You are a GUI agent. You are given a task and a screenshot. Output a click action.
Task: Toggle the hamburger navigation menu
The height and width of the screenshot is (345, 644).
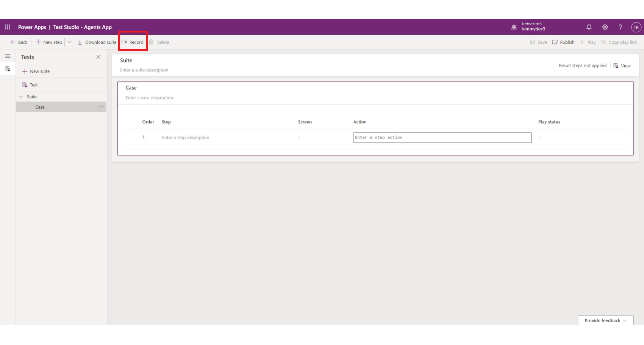(x=8, y=56)
